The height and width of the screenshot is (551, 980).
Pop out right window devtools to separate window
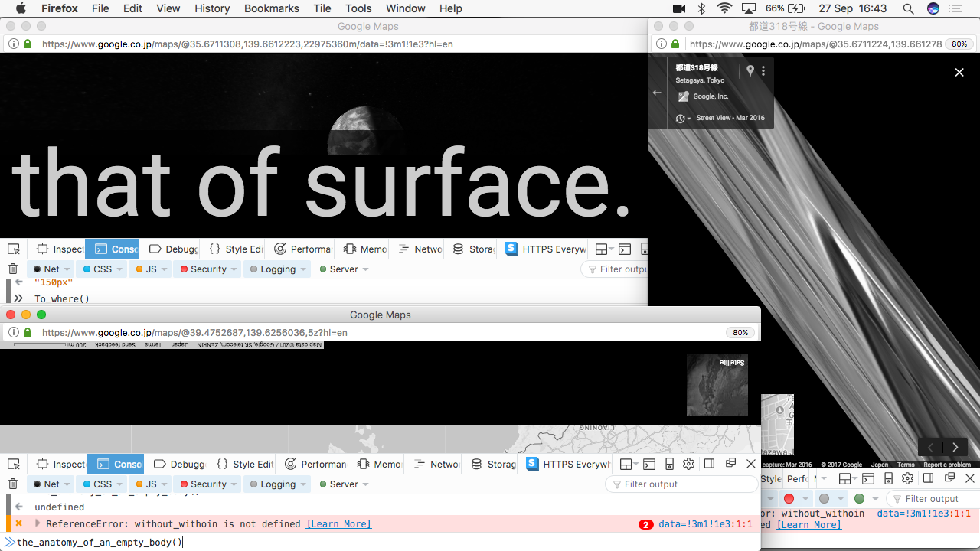(949, 478)
